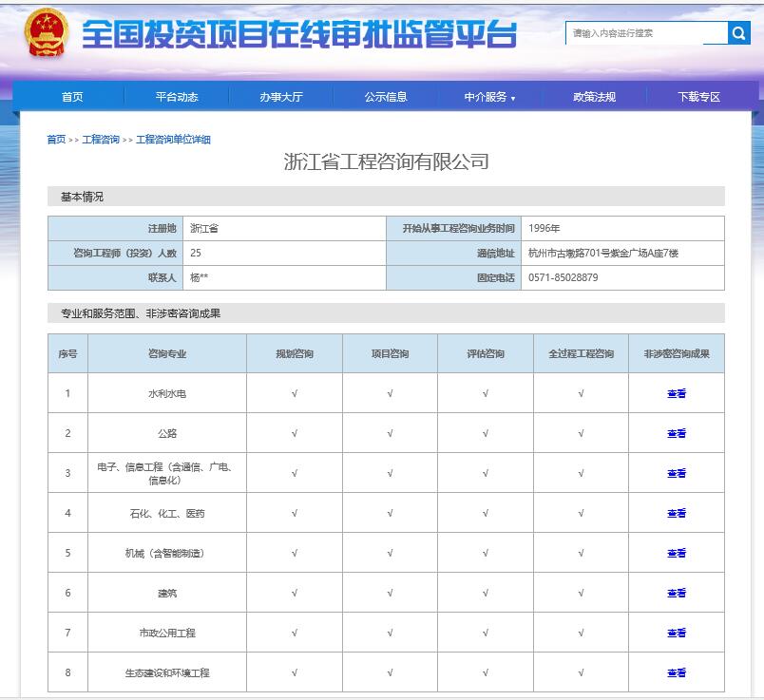Viewport: 764px width, 700px height.
Task: Open the 平台动态 navigation tab
Action: [177, 97]
